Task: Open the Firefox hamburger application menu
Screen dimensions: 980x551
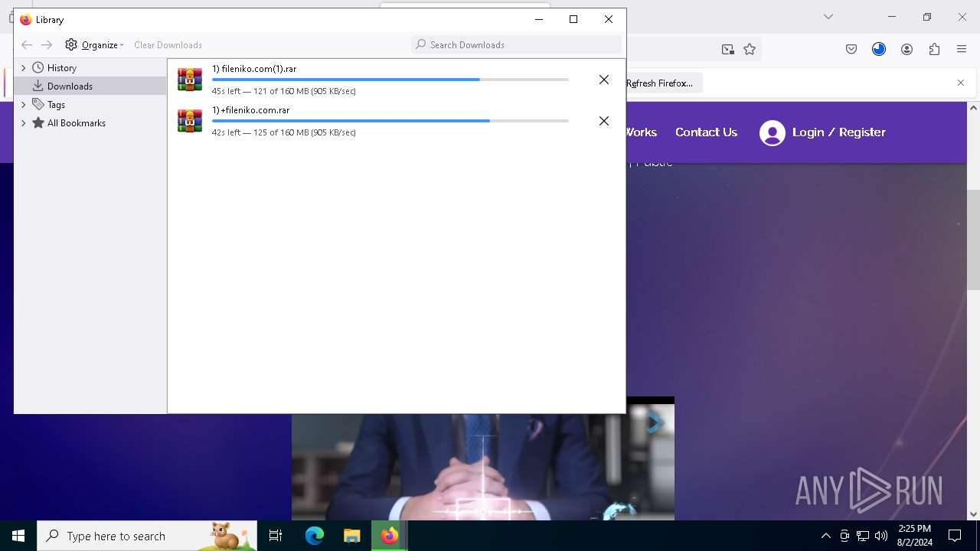Action: coord(962,50)
